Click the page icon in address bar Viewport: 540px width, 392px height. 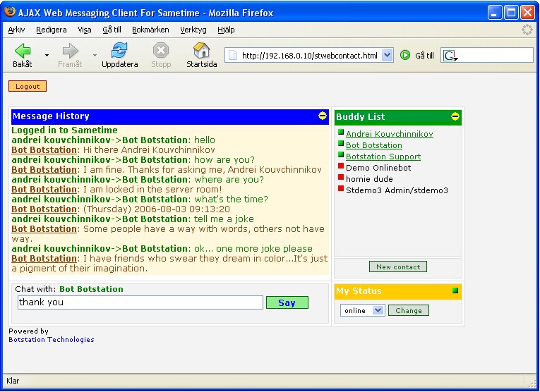point(233,56)
